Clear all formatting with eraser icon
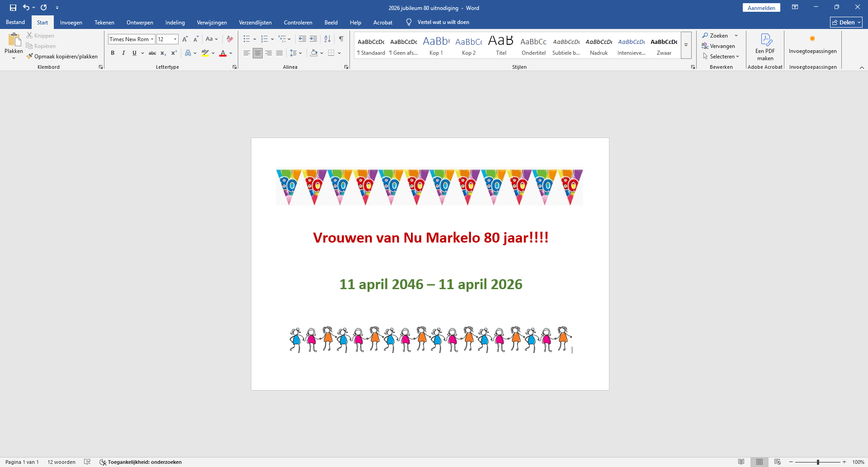868x467 pixels. [x=230, y=39]
